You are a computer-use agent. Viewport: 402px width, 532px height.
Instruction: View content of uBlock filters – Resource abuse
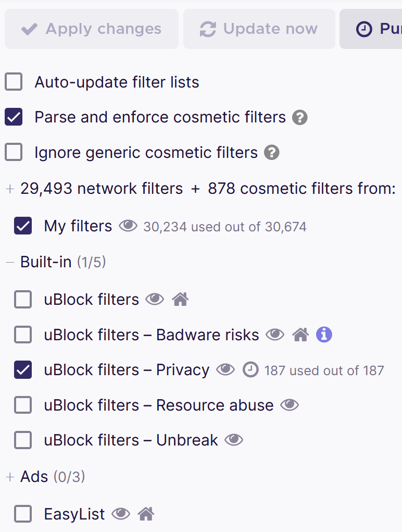[x=290, y=405]
